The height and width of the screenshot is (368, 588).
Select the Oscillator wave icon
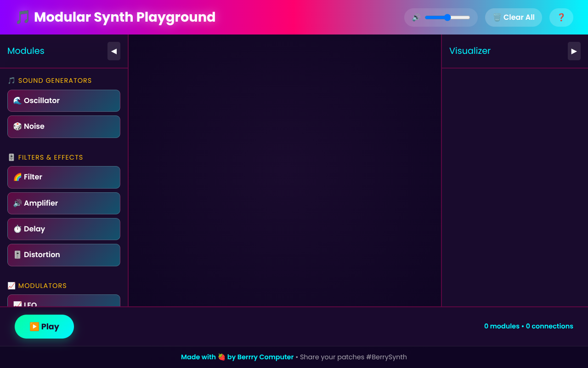tap(17, 100)
